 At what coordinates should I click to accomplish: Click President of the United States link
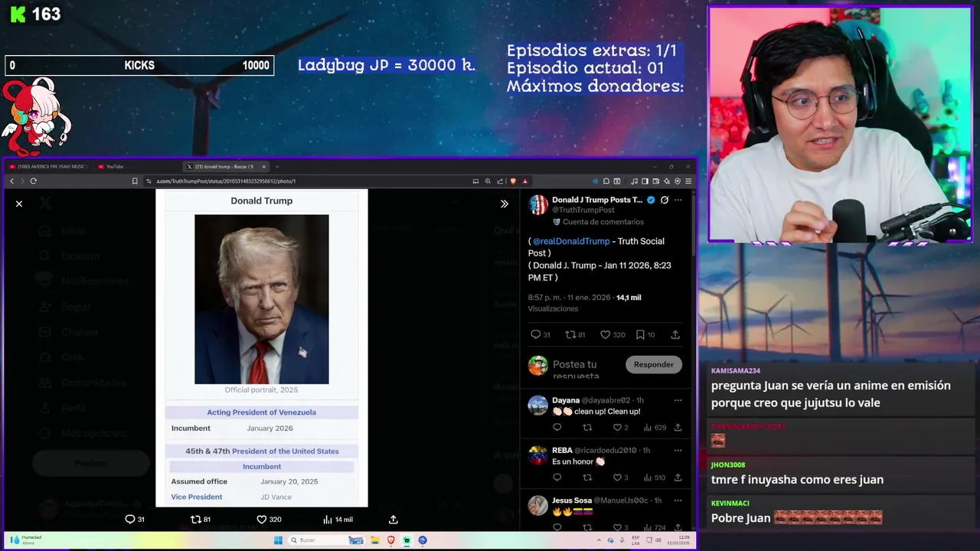(x=285, y=451)
